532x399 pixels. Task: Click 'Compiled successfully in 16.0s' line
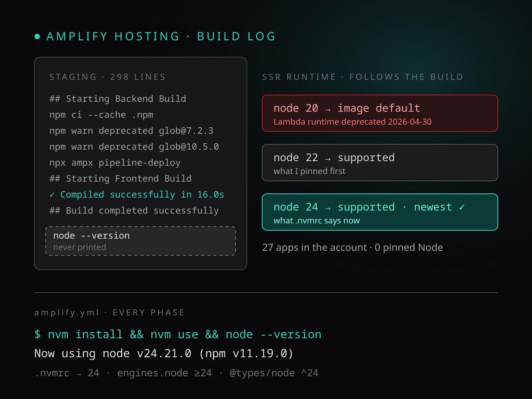pos(137,195)
